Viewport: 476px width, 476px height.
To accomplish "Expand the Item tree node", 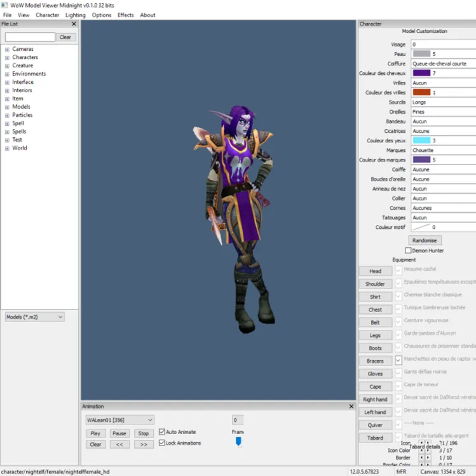I will 7,99.
